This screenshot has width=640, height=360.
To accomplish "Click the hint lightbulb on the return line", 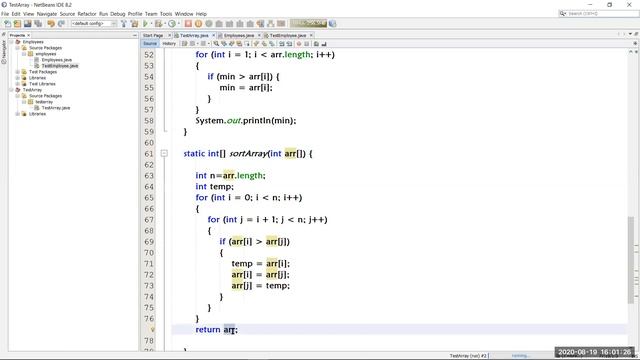I will tap(153, 329).
